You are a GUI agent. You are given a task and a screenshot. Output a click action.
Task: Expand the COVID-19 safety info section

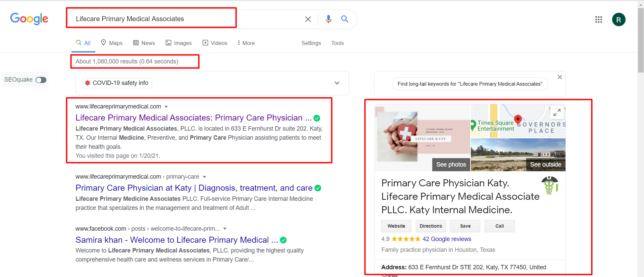coord(337,83)
